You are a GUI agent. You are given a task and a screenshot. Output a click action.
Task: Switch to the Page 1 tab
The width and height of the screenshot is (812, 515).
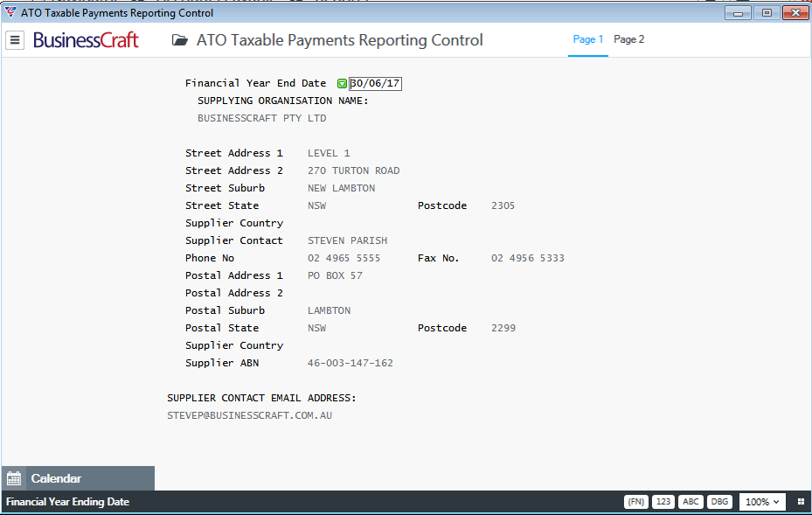click(588, 39)
